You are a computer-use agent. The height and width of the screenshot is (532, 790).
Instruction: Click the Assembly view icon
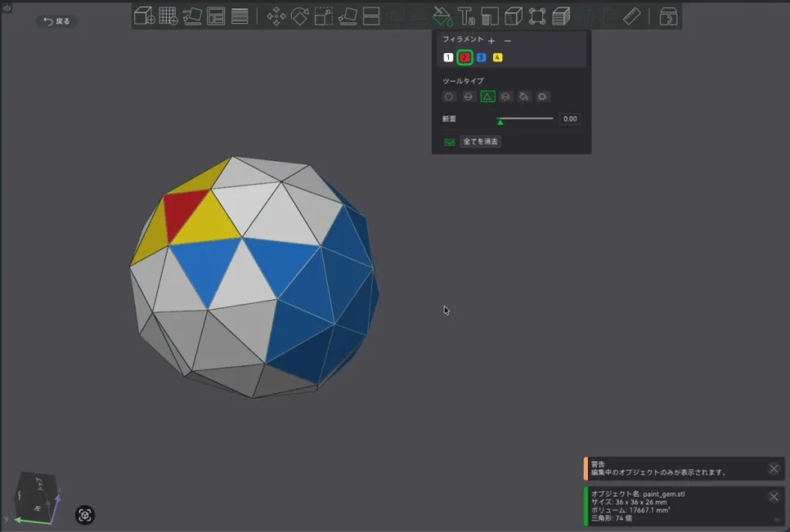(x=668, y=17)
